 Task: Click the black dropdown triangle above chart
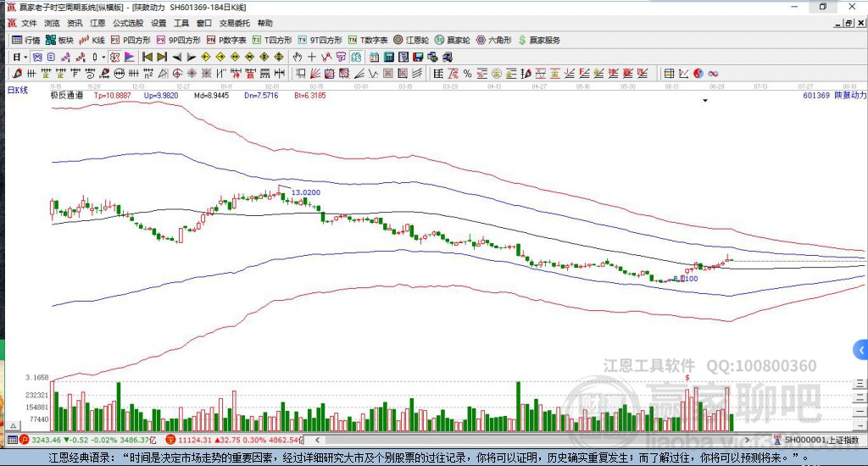coord(704,101)
